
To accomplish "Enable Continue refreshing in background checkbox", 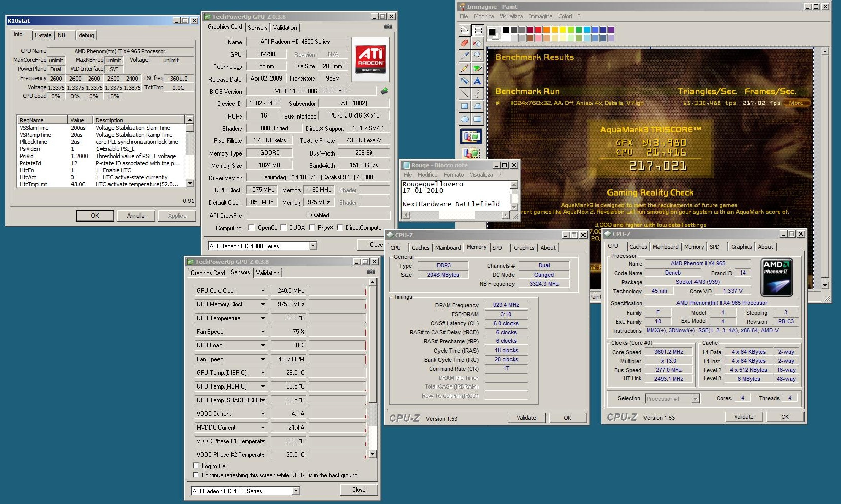I will point(196,475).
